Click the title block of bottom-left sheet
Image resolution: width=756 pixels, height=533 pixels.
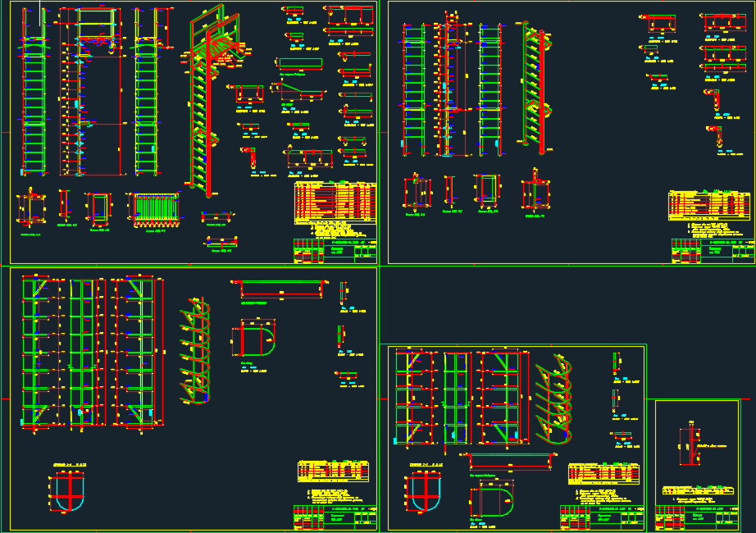pos(335,517)
